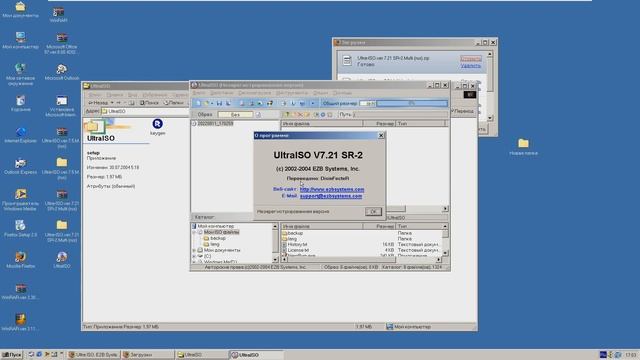Open Outlook Express desktop icon
Image resolution: width=640 pixels, height=360 pixels.
coord(20,167)
